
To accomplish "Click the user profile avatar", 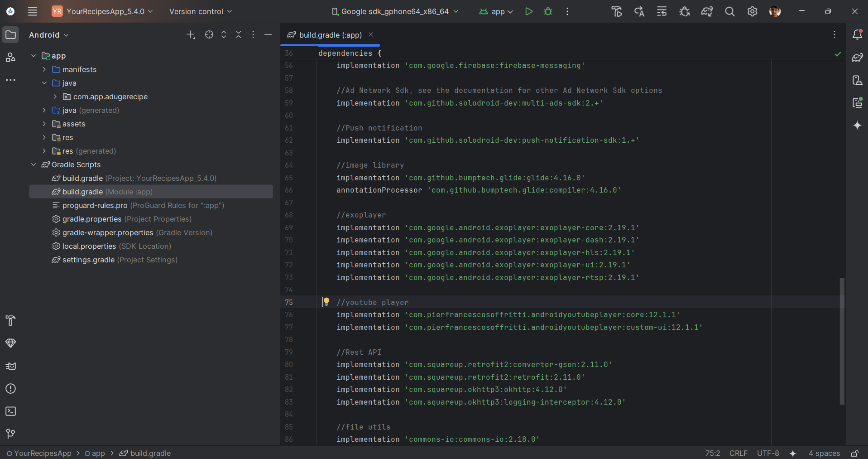I will (775, 11).
